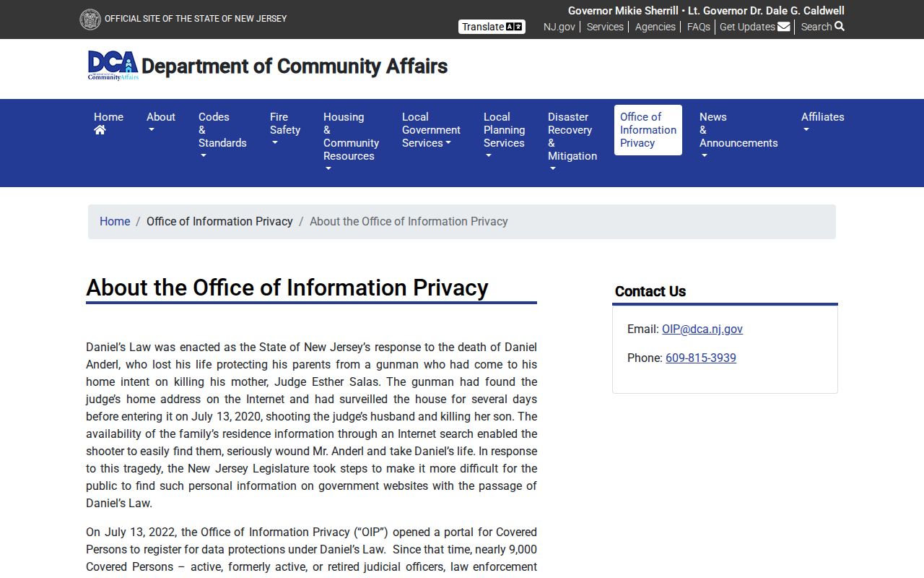Click the OIP@dca.nj.gov email link
The image size is (924, 578).
(x=702, y=329)
